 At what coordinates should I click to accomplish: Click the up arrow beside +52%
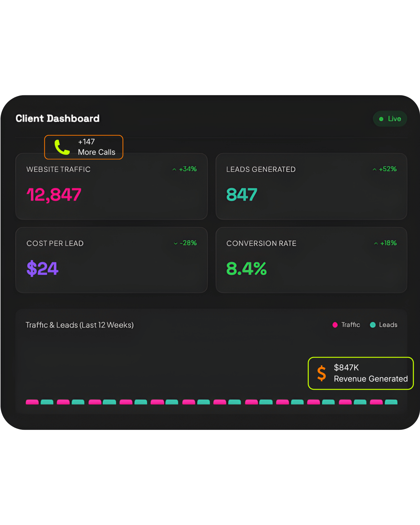point(374,169)
